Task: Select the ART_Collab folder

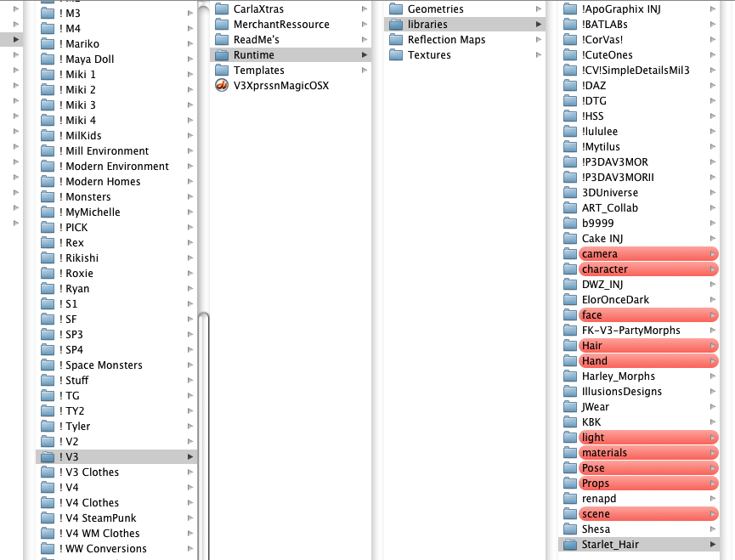Action: (x=639, y=208)
